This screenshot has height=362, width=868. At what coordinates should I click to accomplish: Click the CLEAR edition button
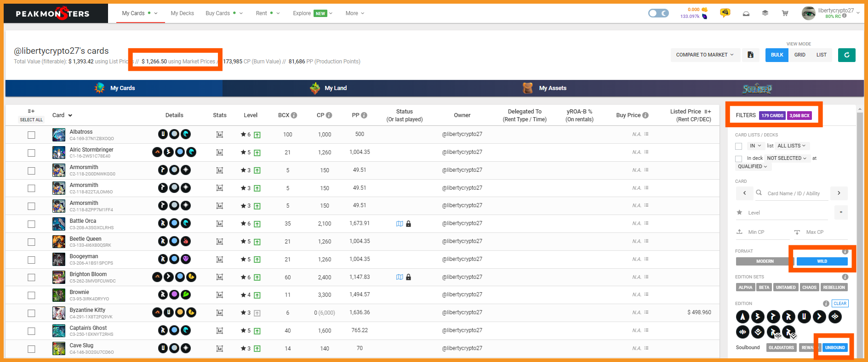pos(840,304)
